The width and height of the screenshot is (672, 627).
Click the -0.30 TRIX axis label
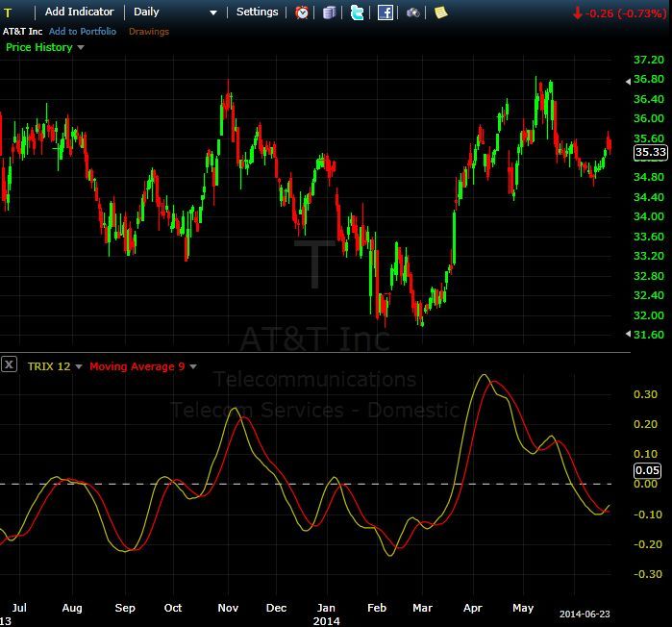(x=648, y=574)
